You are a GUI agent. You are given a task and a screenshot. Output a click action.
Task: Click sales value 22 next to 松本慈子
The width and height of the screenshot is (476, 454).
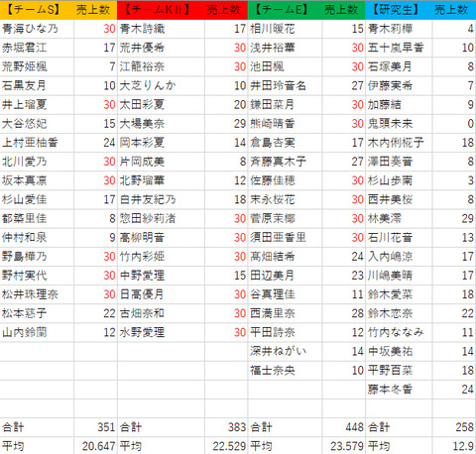pyautogui.click(x=109, y=313)
